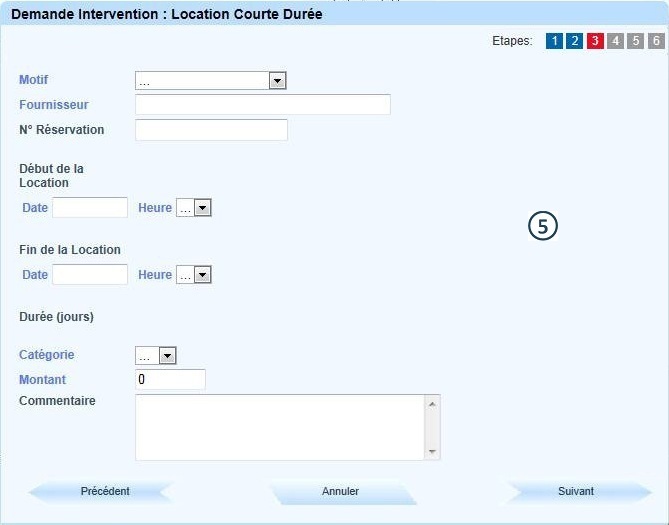Jump to step 5 in Etapes

tap(636, 41)
